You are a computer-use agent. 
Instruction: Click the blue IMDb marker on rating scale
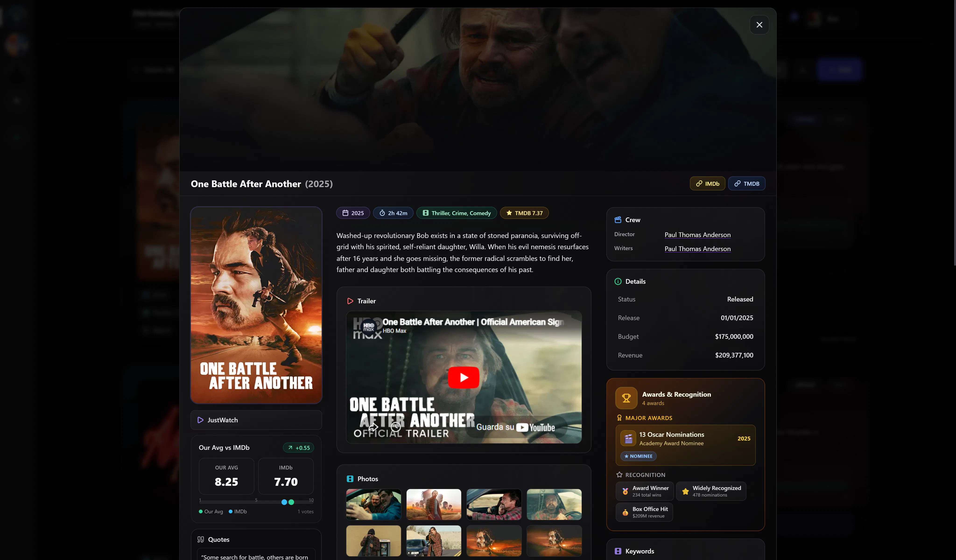[284, 502]
